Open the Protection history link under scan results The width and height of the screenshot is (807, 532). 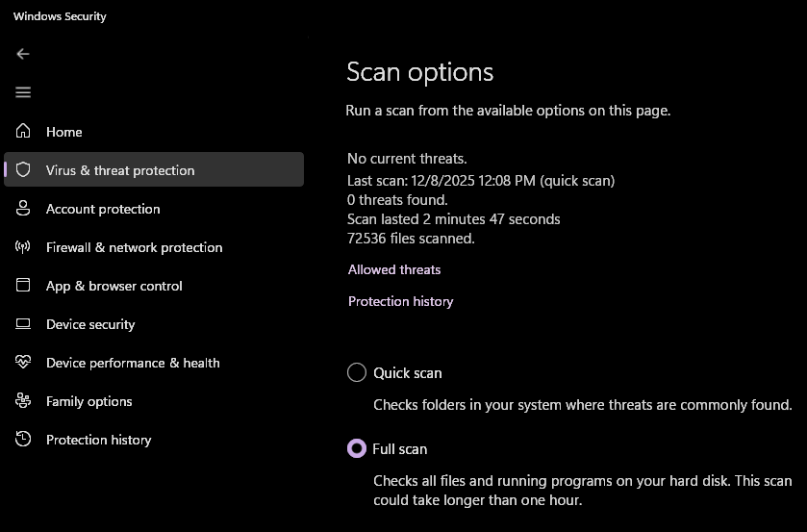pos(400,302)
